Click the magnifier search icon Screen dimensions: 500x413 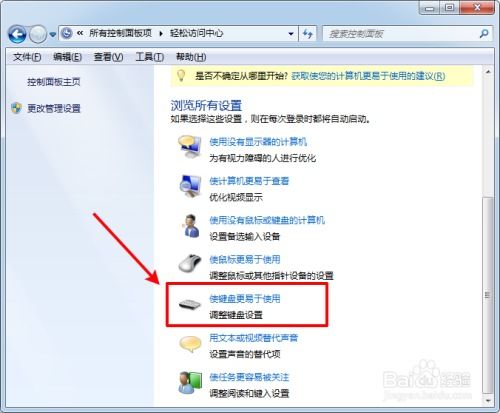[484, 33]
